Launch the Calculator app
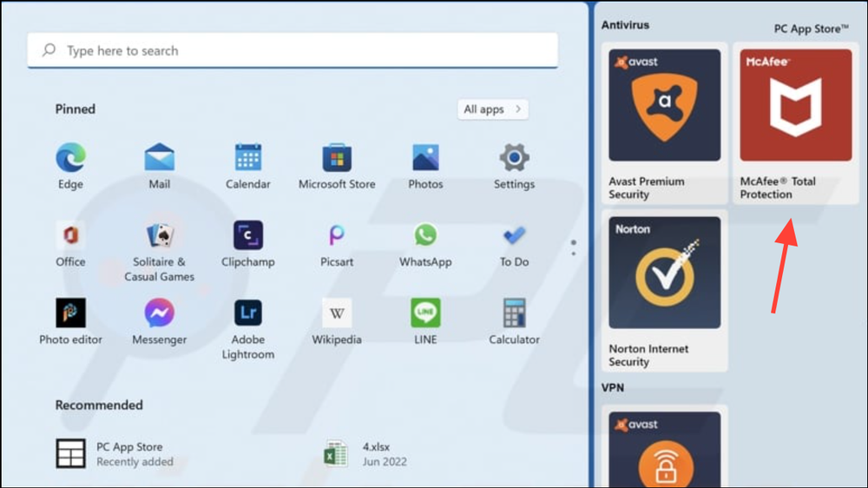868x488 pixels. [514, 313]
